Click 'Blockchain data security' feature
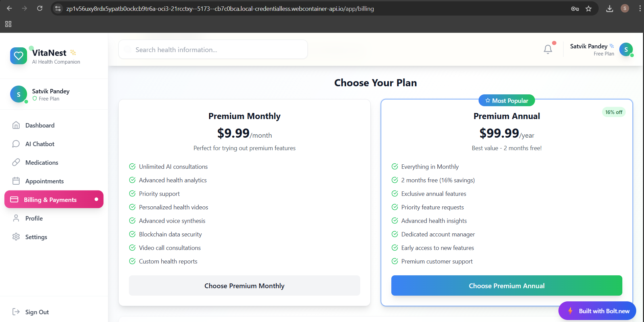Viewport: 644px width, 322px height. pyautogui.click(x=170, y=234)
